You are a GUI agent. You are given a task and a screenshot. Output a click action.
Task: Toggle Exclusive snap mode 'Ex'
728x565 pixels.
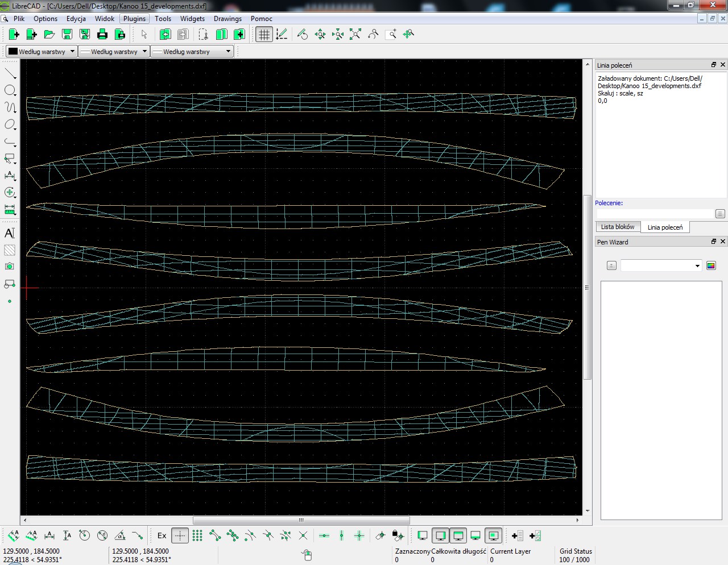point(162,535)
